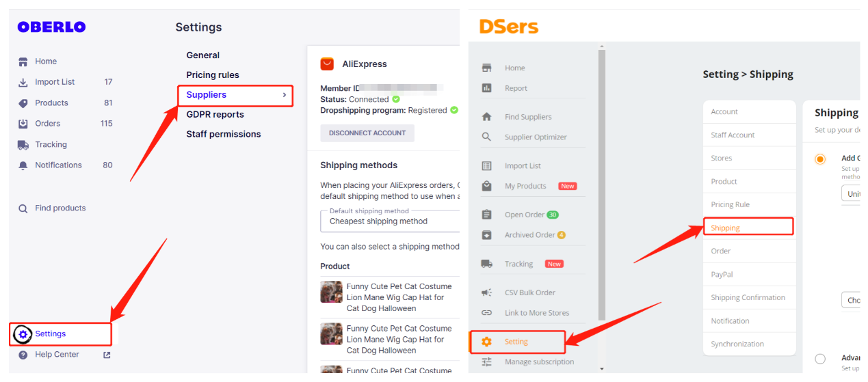Viewport: 868px width, 382px height.
Task: Open Help Center link in Oberlo
Action: pyautogui.click(x=57, y=355)
